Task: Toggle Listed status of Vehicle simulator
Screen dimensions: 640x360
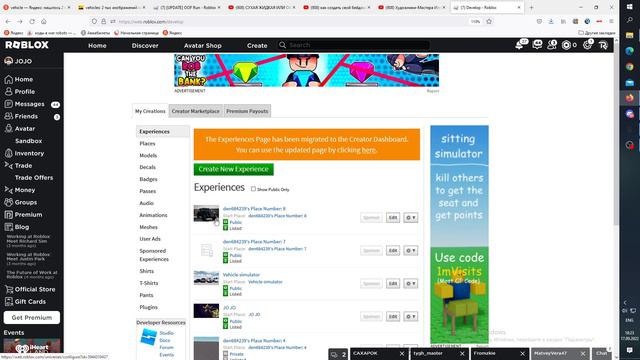Action: click(225, 294)
